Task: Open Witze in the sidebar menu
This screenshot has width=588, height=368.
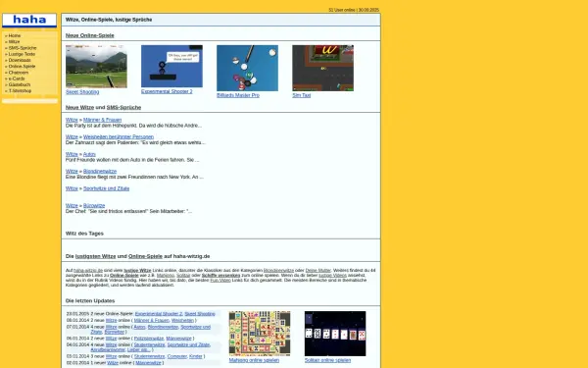Action: tap(14, 41)
